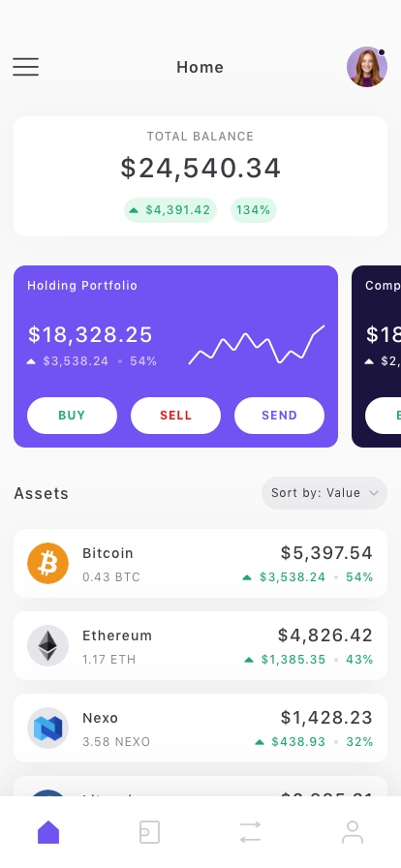Open the Bitcoin asset row
Image resolution: width=401 pixels, height=868 pixels.
click(200, 563)
